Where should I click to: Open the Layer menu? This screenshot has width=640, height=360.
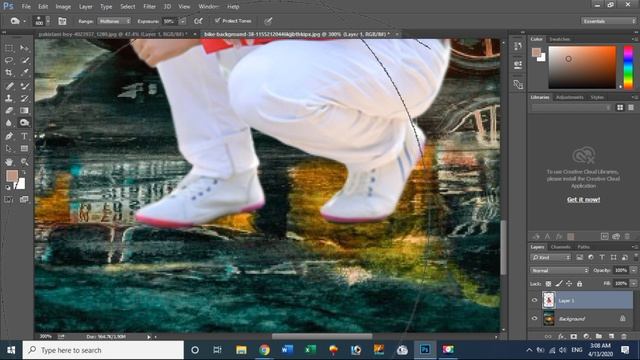85,7
